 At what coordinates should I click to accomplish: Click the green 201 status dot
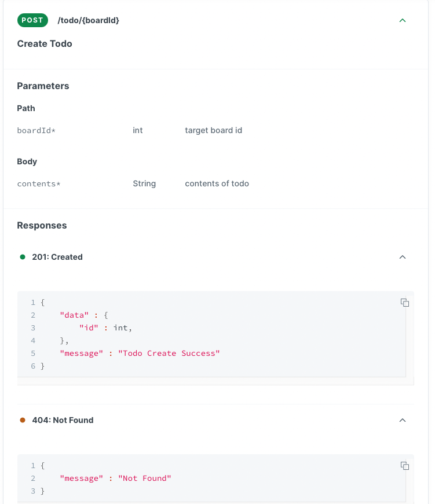[x=23, y=257]
